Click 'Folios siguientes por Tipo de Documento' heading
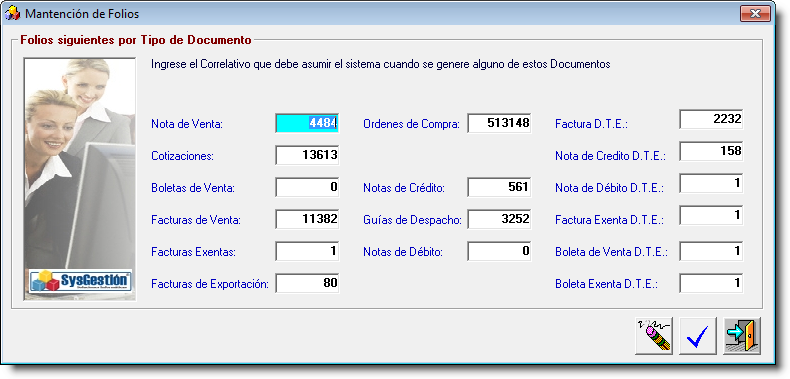The width and height of the screenshot is (790, 379). 136,40
